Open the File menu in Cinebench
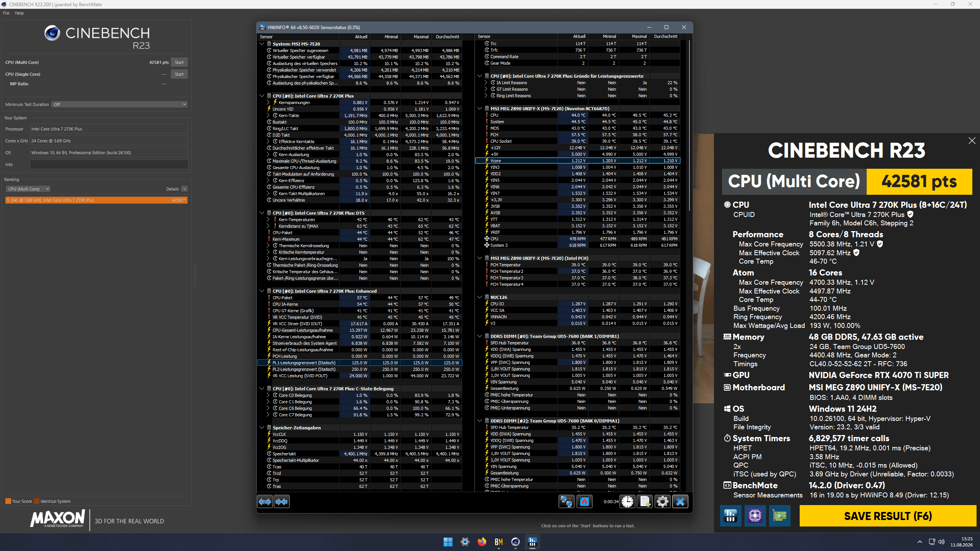 (6, 13)
